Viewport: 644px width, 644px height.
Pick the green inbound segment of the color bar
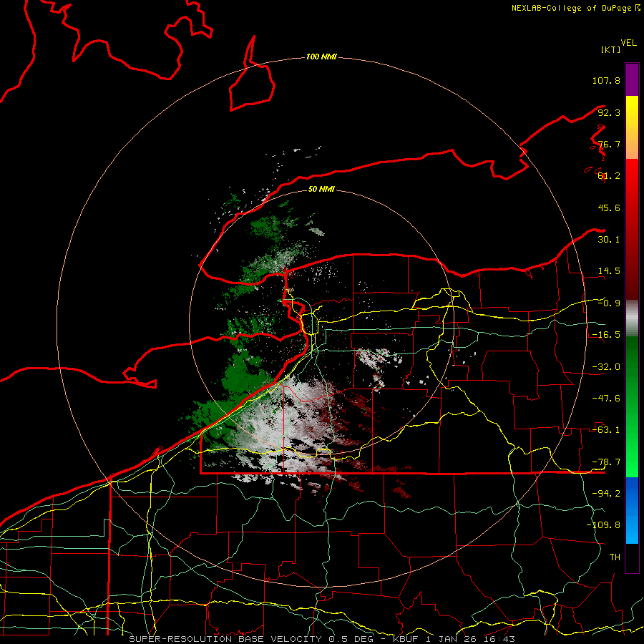click(632, 406)
